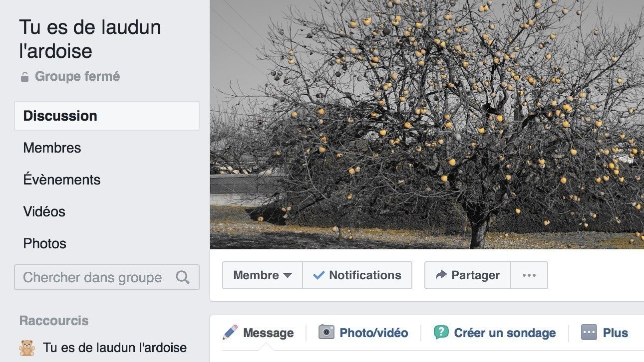Open the three-dots more options button
Viewport: 644px width, 362px height.
click(x=529, y=275)
